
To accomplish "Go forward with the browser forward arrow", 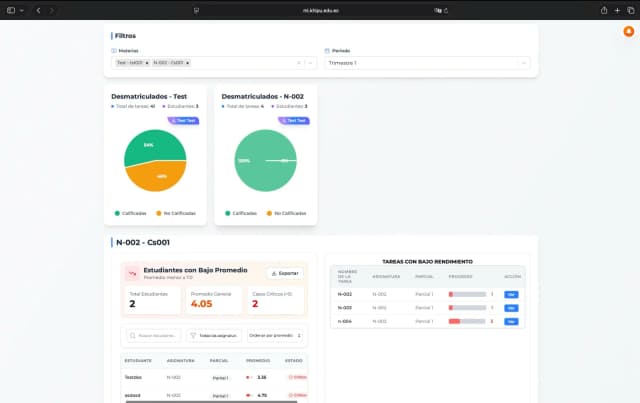I will point(52,10).
